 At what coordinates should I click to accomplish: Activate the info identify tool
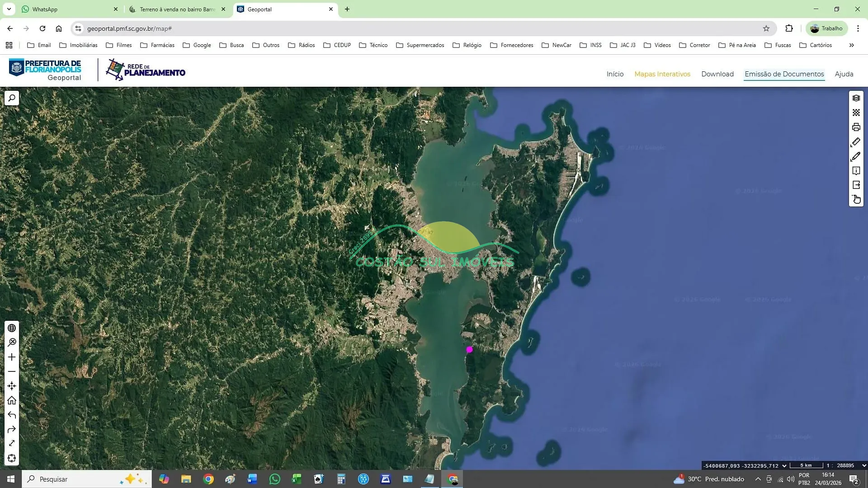pos(856,171)
